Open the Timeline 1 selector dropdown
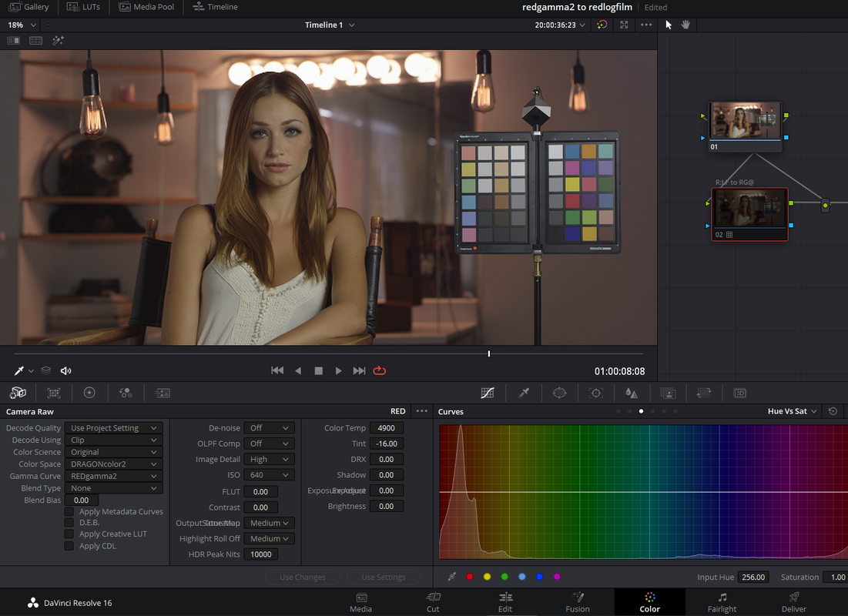848x616 pixels. click(330, 25)
